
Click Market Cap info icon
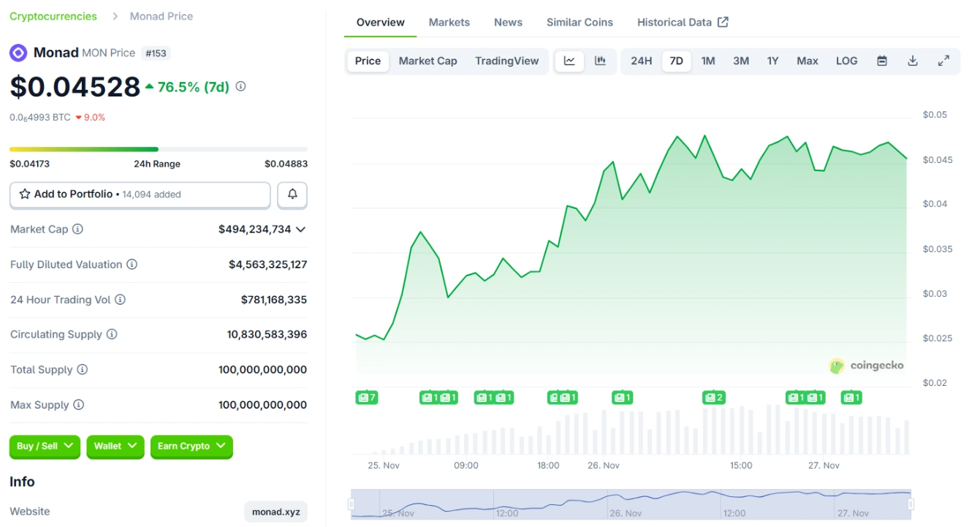pos(77,230)
